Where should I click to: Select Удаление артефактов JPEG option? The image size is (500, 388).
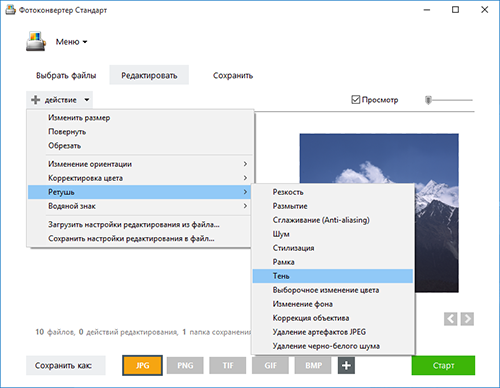coord(333,332)
